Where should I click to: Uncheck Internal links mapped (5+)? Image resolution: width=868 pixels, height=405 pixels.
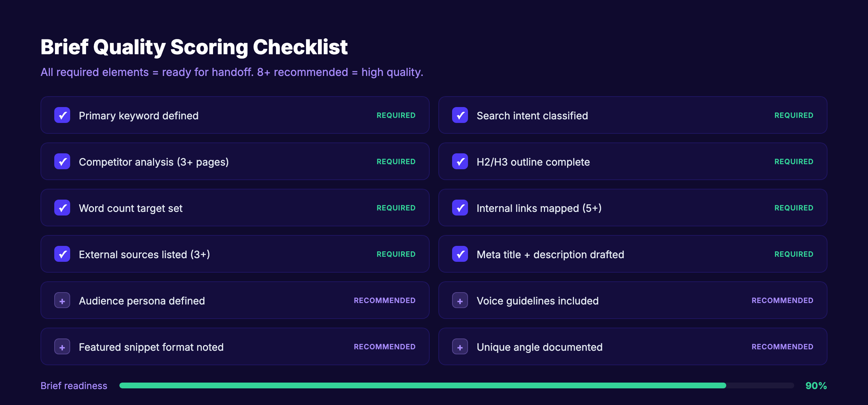[x=460, y=208]
